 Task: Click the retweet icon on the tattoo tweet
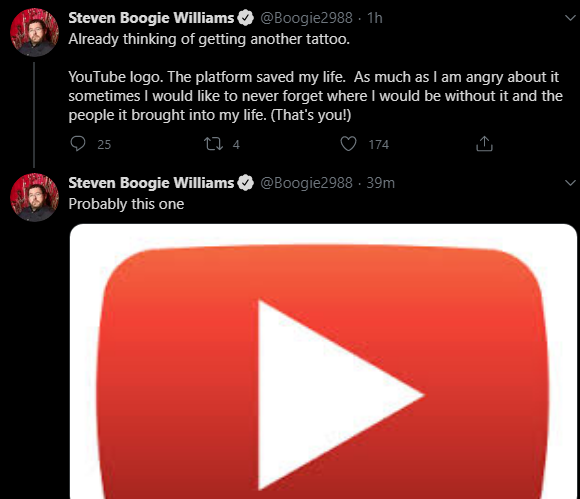[213, 144]
